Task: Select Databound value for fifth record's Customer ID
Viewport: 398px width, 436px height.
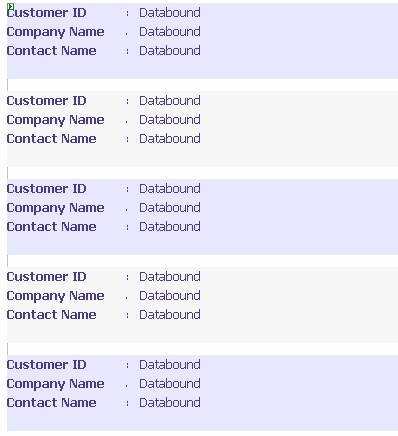Action: [170, 365]
